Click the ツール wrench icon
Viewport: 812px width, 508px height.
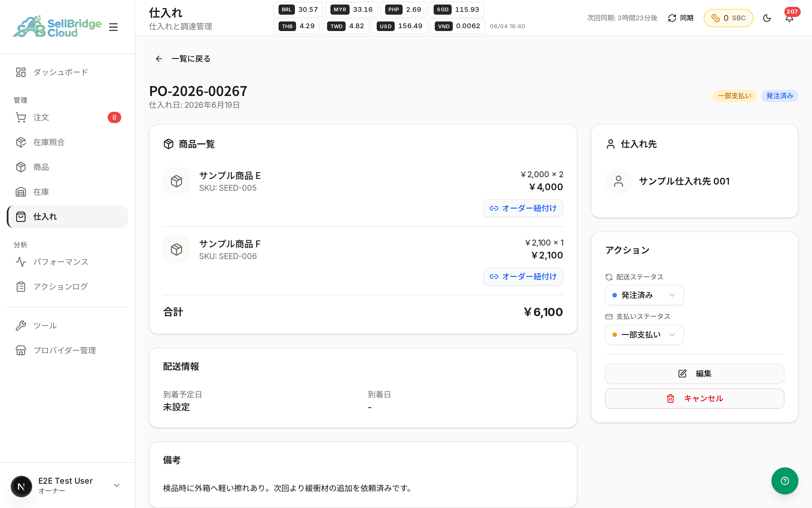pyautogui.click(x=21, y=326)
